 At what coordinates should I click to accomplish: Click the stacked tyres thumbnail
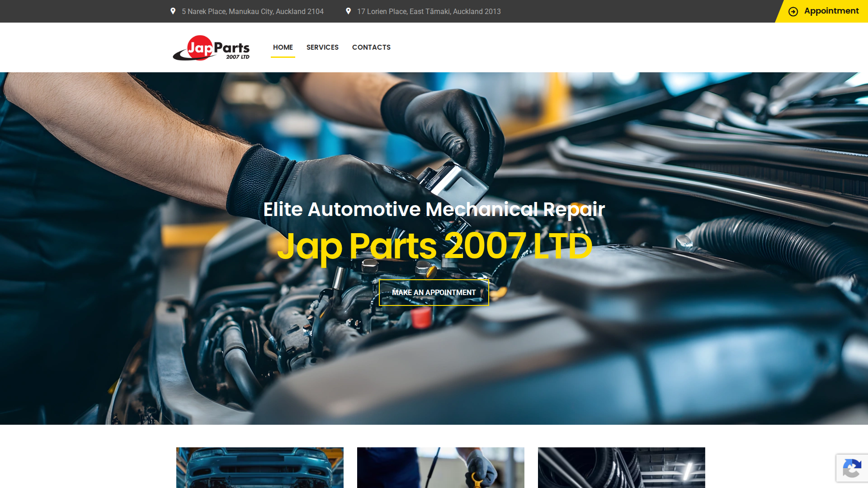622,468
